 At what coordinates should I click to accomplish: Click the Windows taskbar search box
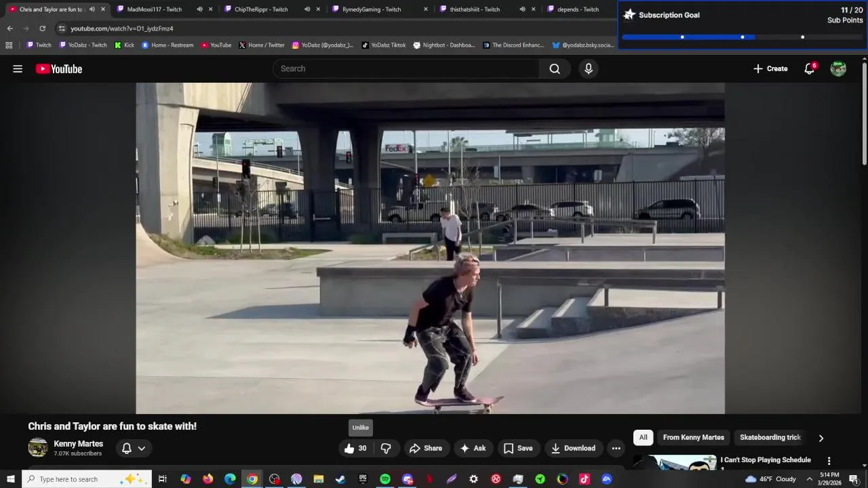pos(87,479)
